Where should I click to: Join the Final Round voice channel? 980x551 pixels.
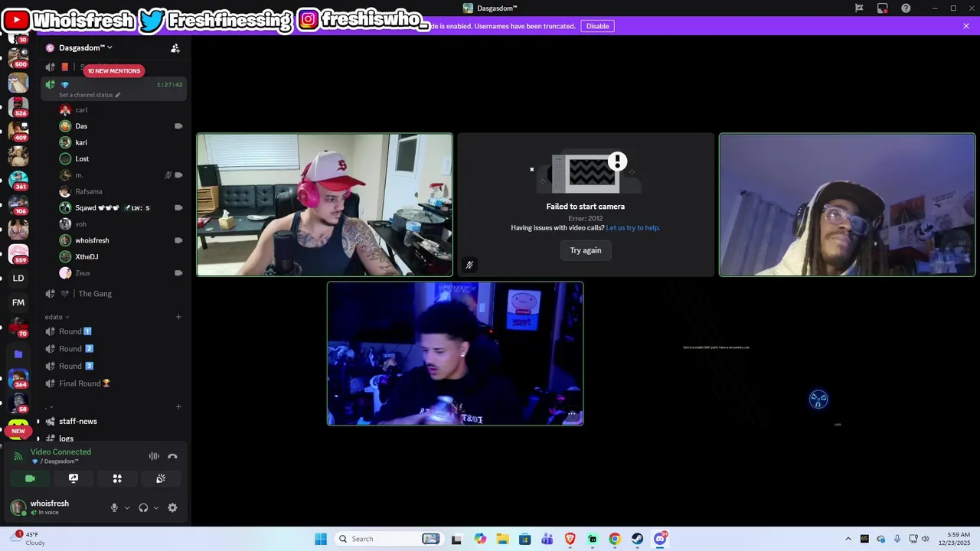tap(113, 383)
